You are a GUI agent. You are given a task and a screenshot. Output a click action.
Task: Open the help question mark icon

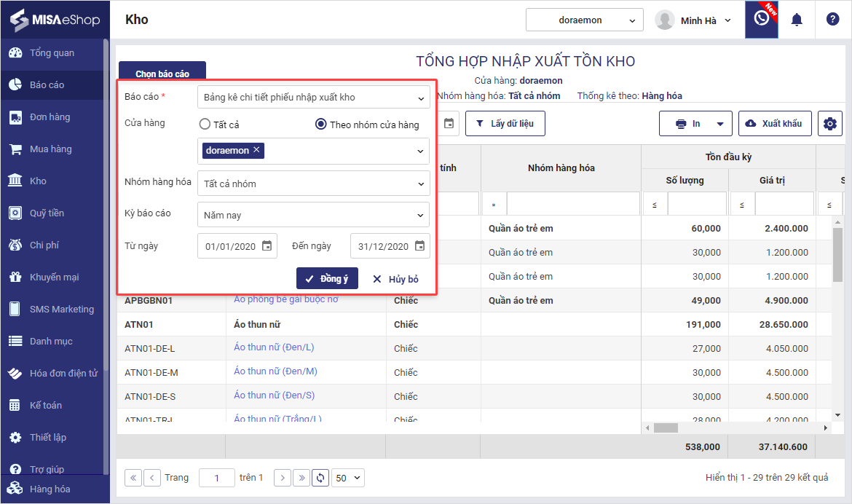tap(832, 20)
